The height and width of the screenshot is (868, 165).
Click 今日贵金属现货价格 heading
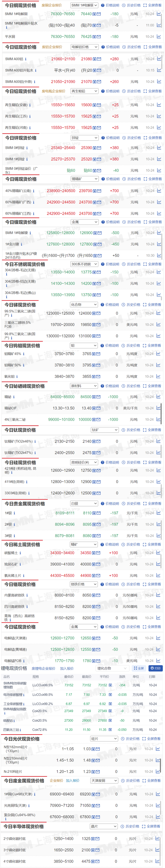25,503
